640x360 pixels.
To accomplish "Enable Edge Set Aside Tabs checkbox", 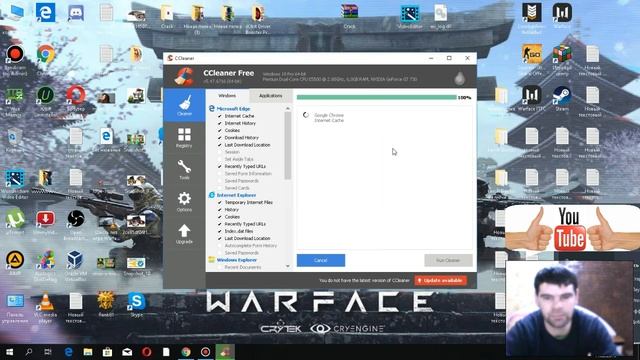I will [220, 159].
